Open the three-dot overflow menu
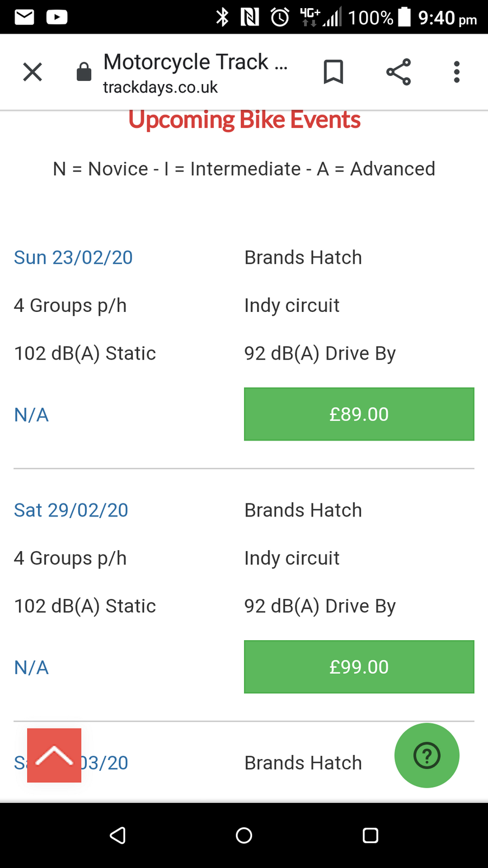Screen dimensions: 488x868 point(457,72)
